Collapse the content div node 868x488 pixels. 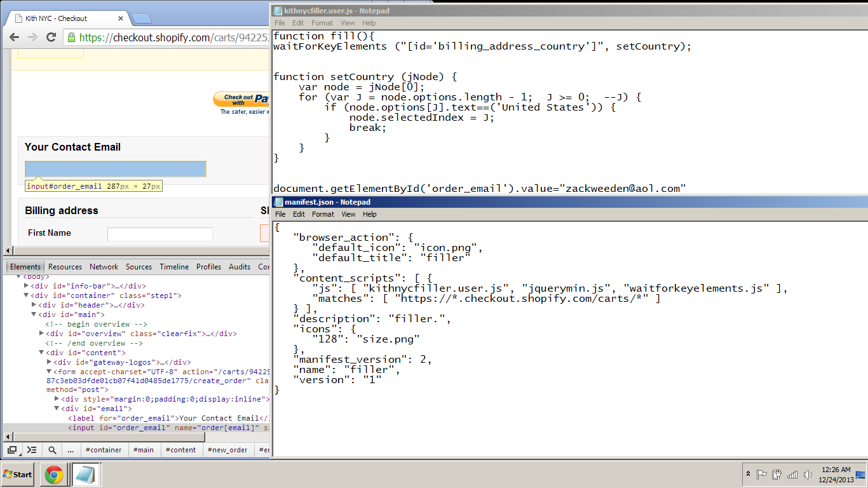[x=41, y=353]
